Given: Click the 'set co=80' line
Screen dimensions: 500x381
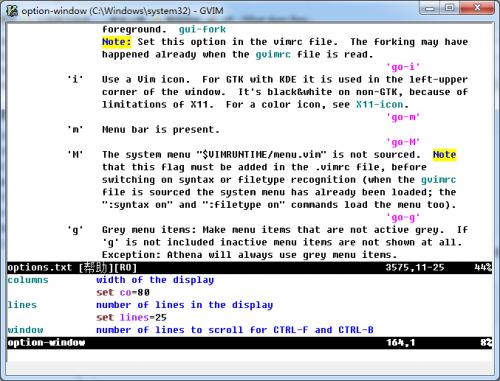Looking at the screenshot, I should tap(123, 292).
